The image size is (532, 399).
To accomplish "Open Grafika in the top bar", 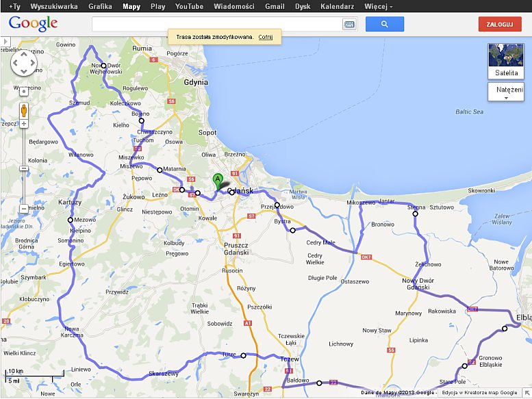I will point(100,6).
